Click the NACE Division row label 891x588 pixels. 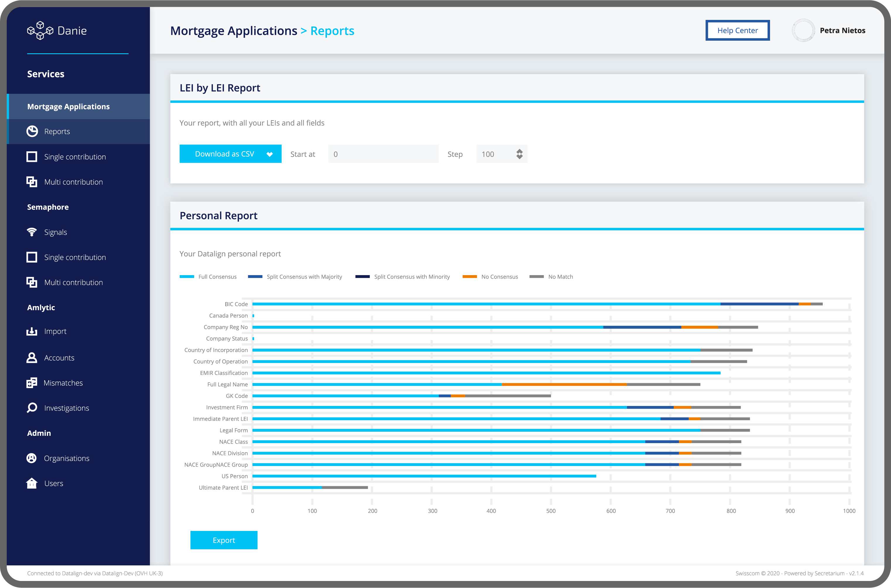[230, 453]
